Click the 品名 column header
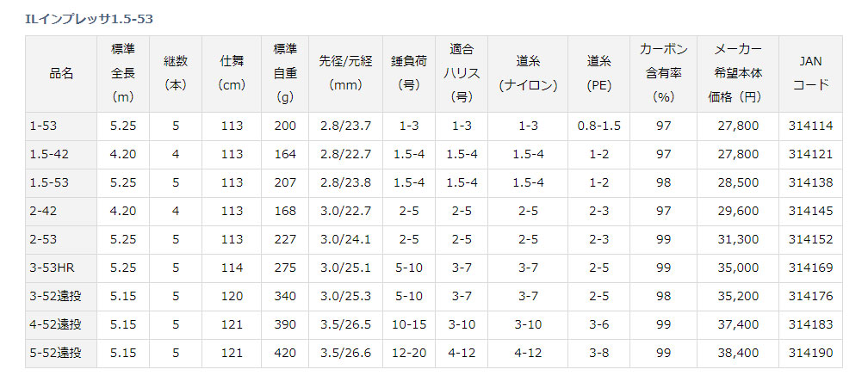This screenshot has height=388, width=868. coord(61,73)
